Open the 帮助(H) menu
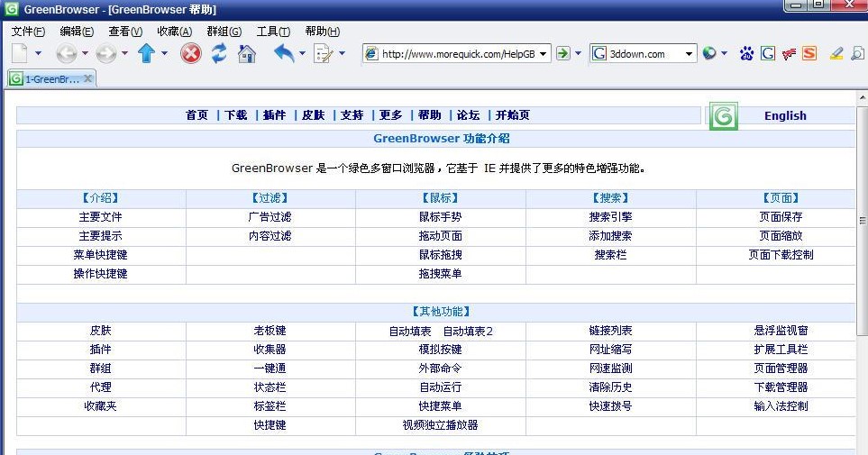This screenshot has width=868, height=455. (x=323, y=32)
